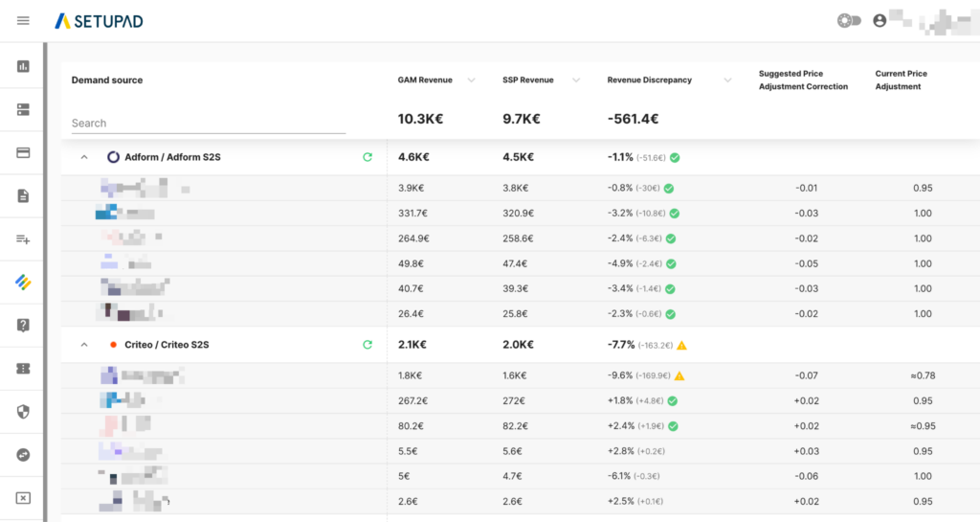Click the green check beside +1.8%

point(673,400)
